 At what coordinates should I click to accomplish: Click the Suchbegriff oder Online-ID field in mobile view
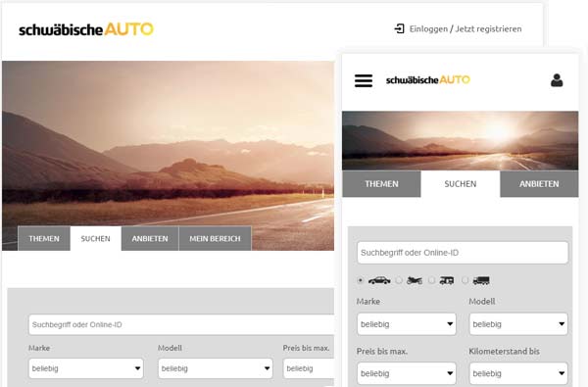pos(463,253)
